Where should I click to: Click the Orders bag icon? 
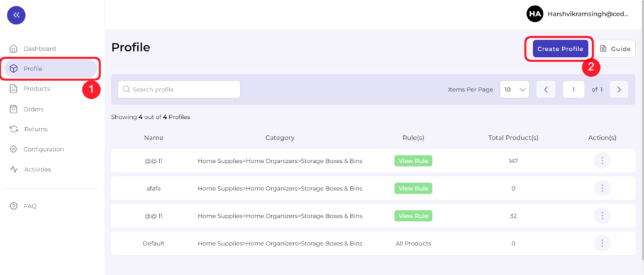pyautogui.click(x=14, y=109)
